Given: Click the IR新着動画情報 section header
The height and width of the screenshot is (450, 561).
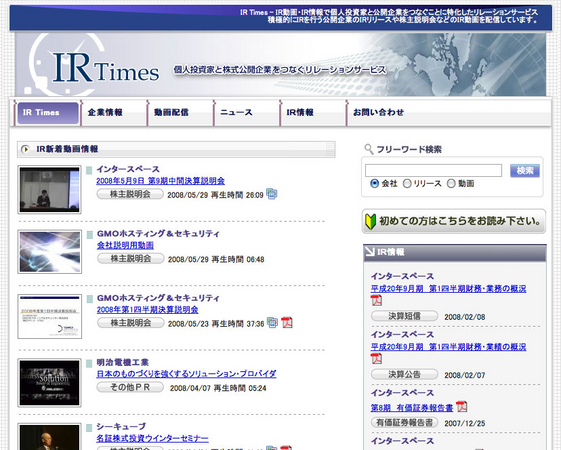Looking at the screenshot, I should click(x=176, y=149).
